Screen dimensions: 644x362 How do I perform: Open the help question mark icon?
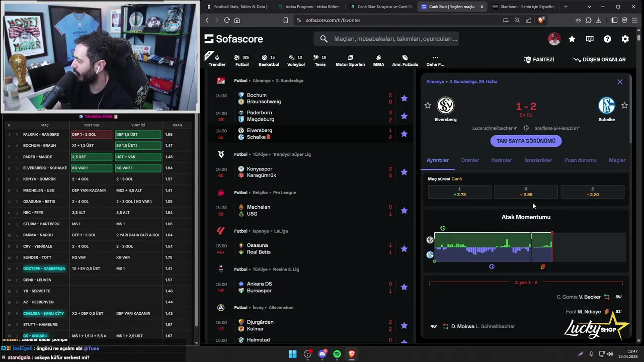tap(607, 39)
